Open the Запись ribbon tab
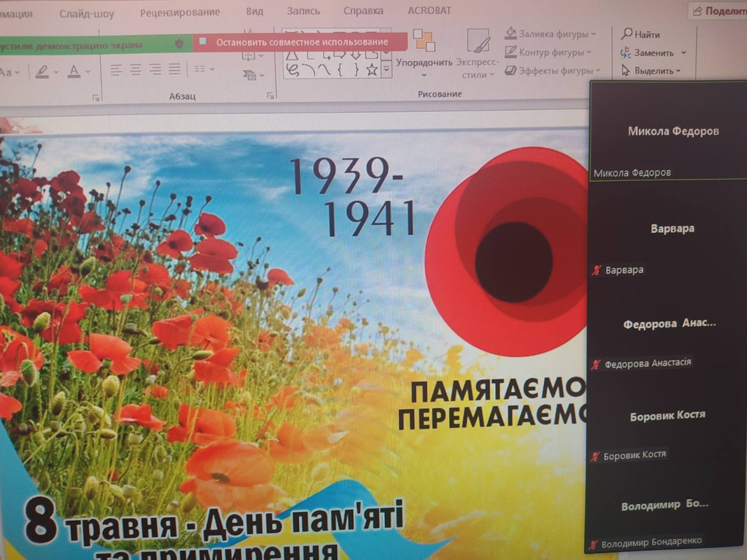The height and width of the screenshot is (560, 747). click(303, 10)
